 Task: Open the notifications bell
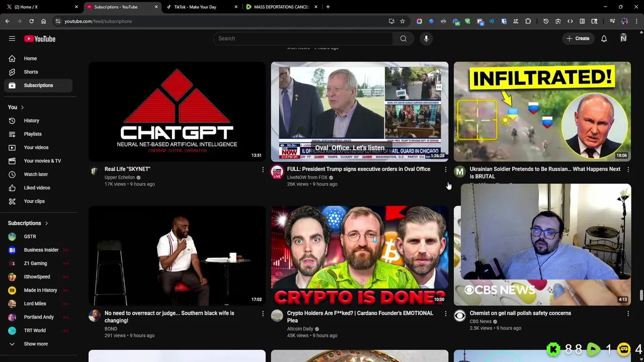[604, 39]
